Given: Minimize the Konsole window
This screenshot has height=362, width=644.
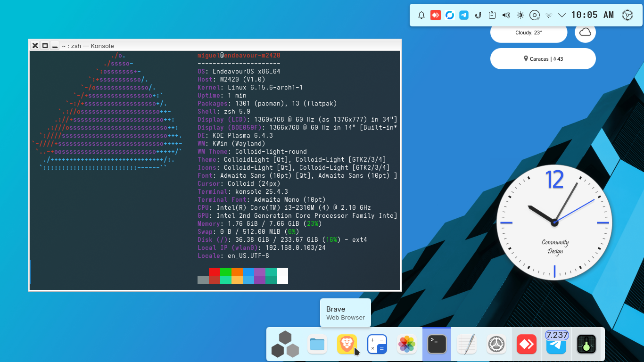Looking at the screenshot, I should [x=55, y=46].
